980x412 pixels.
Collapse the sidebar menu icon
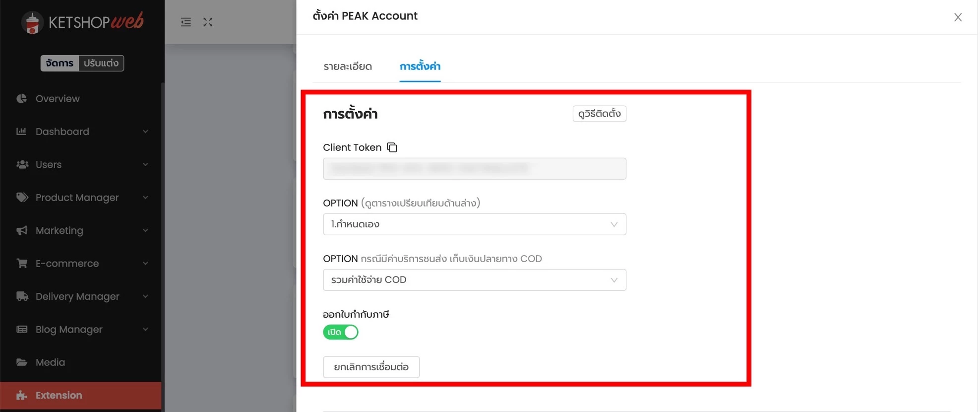[x=186, y=22]
